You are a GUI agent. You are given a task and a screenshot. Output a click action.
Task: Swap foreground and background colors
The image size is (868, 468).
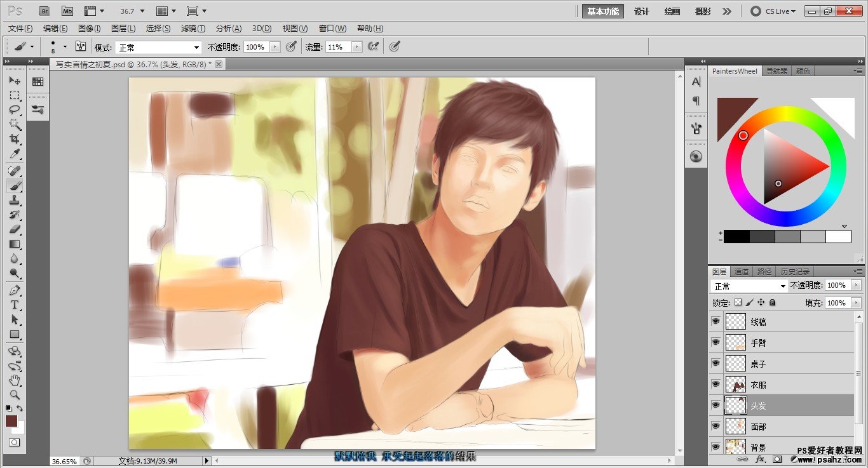pos(20,408)
